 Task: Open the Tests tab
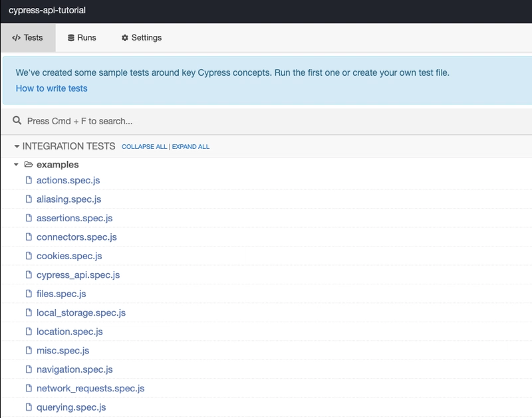(x=28, y=38)
